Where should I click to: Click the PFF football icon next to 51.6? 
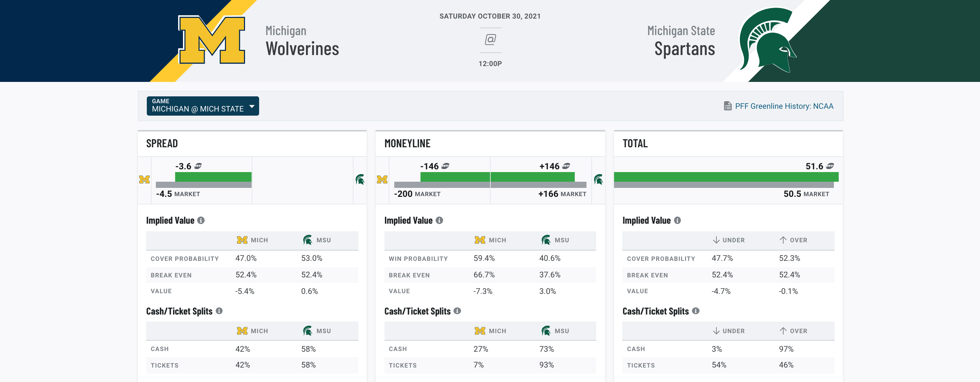(x=830, y=166)
